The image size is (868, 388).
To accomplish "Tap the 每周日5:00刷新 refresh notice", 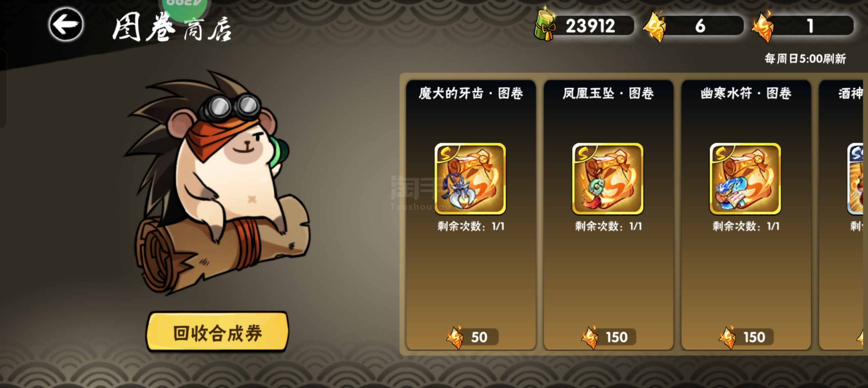I will 805,59.
